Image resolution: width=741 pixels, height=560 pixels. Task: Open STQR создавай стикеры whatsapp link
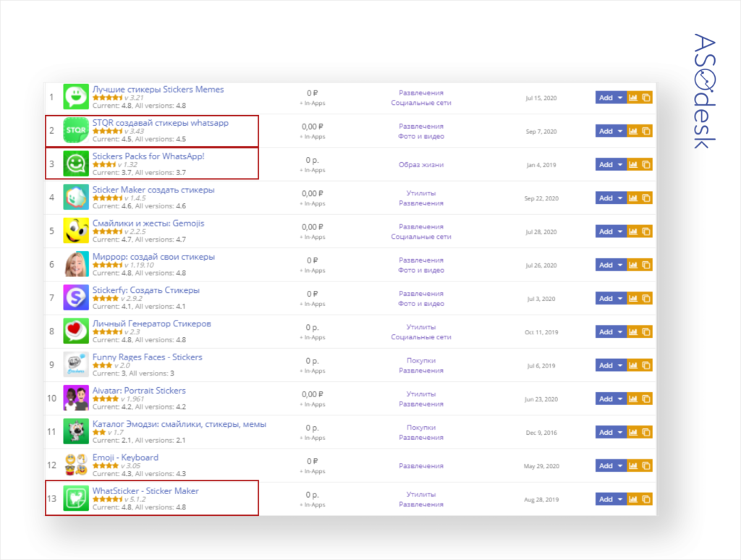coord(160,123)
